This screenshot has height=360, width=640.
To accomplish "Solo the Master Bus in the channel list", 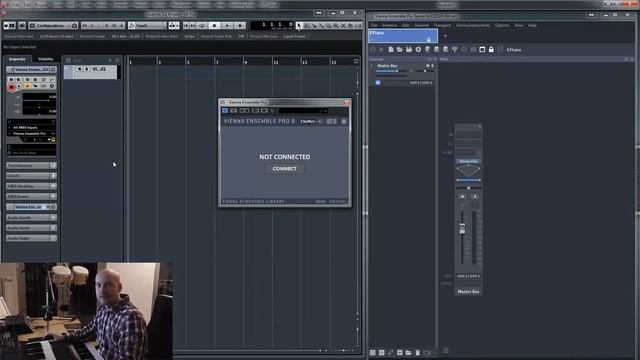I will 433,66.
